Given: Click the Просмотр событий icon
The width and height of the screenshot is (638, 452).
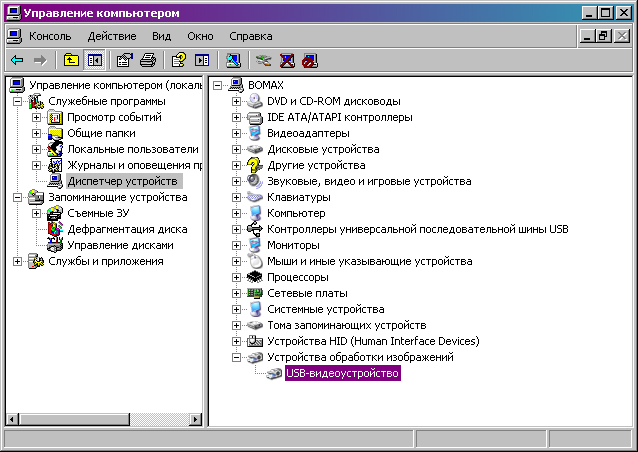Looking at the screenshot, I should pos(55,117).
